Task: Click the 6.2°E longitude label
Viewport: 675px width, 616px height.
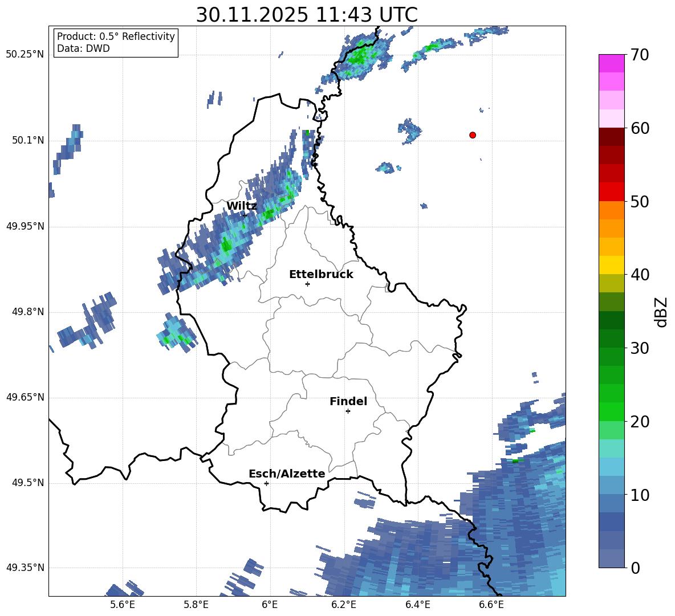Action: [344, 605]
